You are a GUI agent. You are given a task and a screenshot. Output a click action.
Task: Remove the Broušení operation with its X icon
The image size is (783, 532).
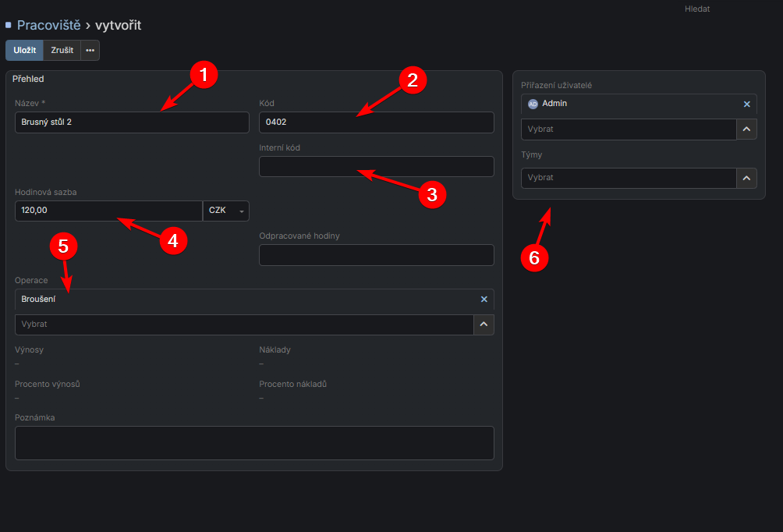(x=484, y=300)
